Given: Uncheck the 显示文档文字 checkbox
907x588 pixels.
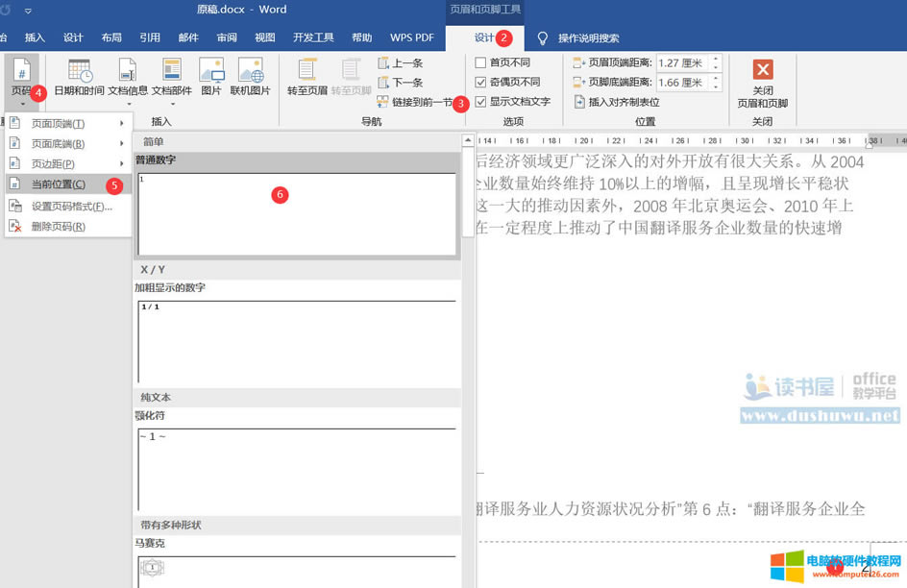Looking at the screenshot, I should click(481, 101).
